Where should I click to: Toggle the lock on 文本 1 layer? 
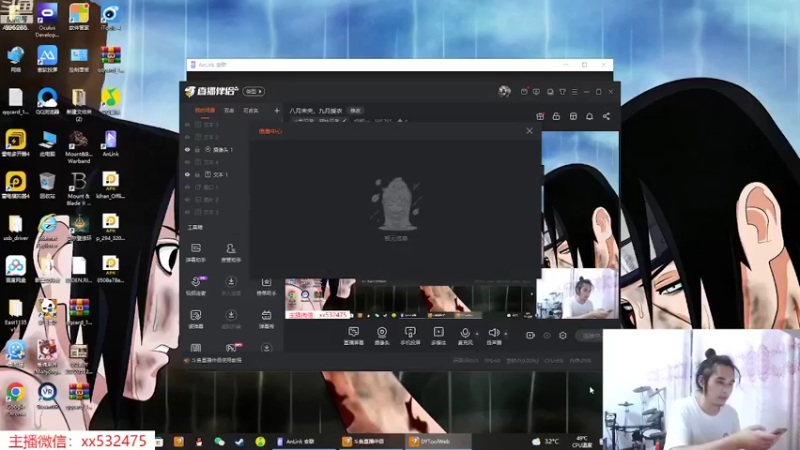[x=197, y=174]
